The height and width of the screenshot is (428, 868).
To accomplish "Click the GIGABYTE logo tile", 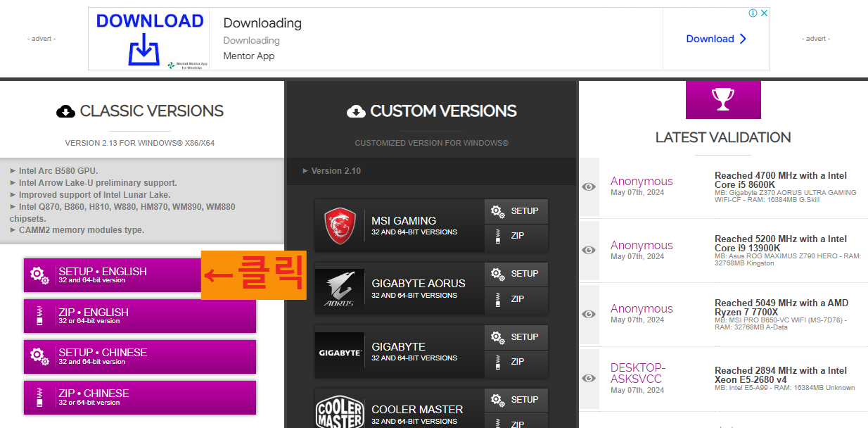I will [340, 351].
